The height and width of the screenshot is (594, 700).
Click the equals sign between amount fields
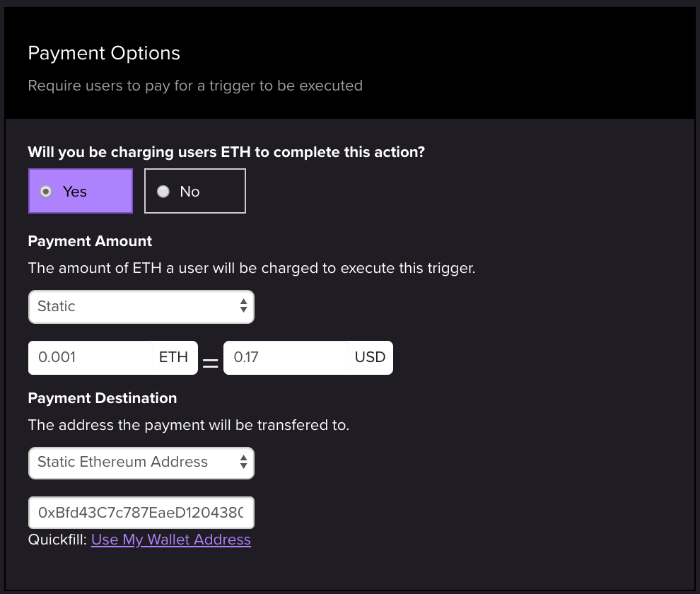[x=210, y=363]
